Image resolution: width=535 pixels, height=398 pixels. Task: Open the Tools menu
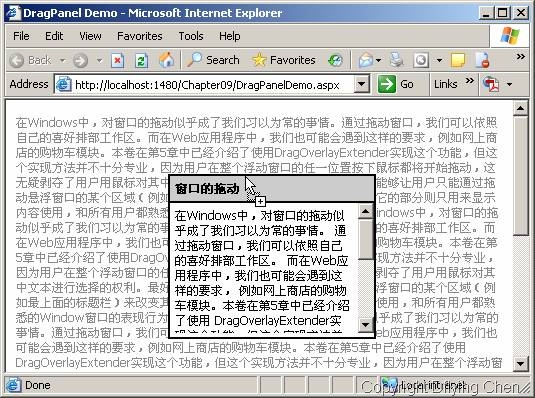tap(191, 36)
